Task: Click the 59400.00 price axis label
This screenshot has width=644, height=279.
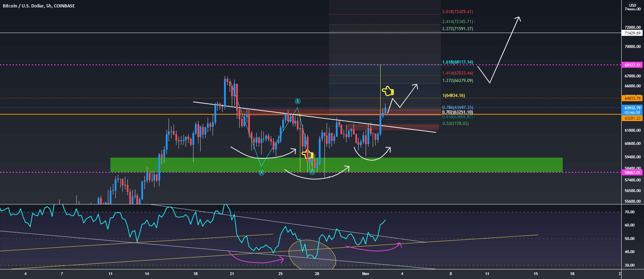Action: [633, 157]
